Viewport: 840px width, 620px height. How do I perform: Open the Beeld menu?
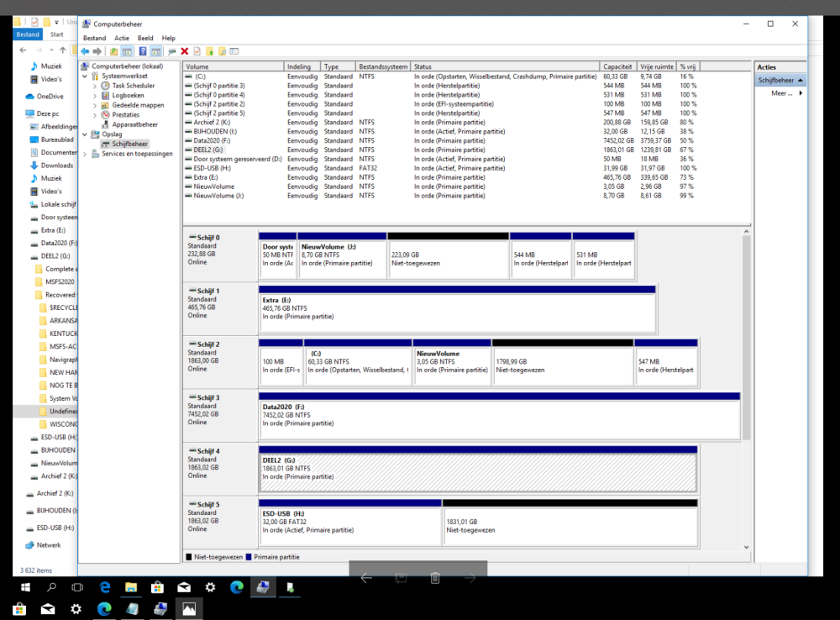coord(145,38)
